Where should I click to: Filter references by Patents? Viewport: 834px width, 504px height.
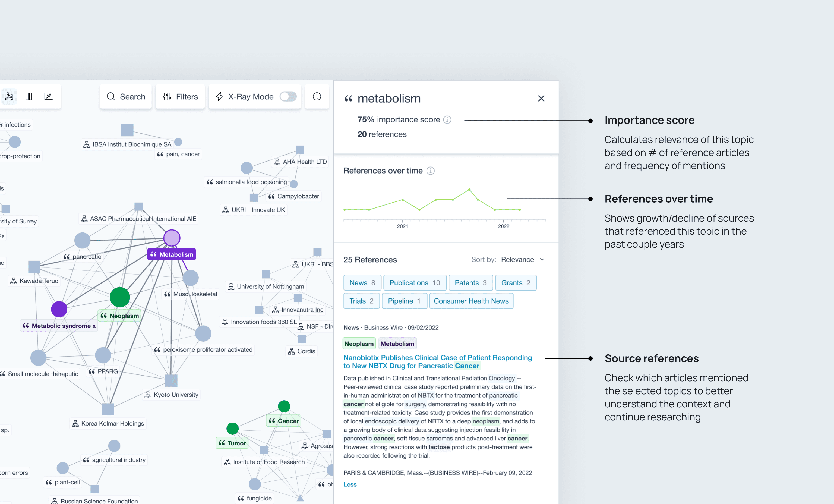point(470,283)
